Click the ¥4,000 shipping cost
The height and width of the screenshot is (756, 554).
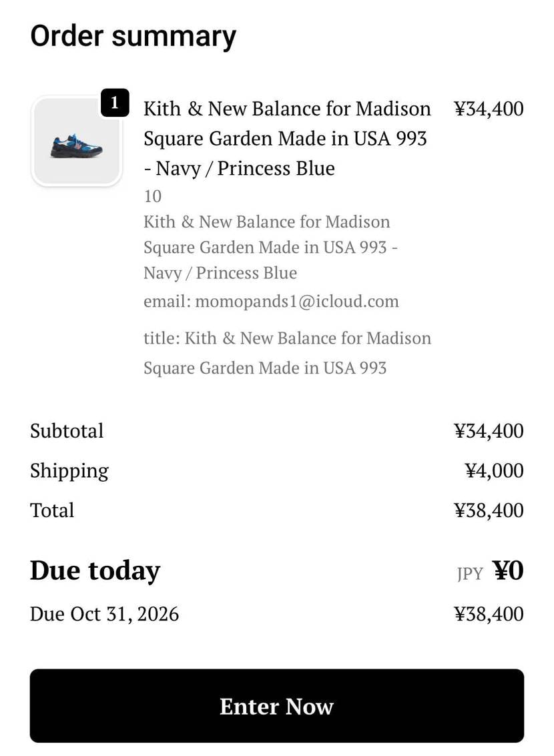[x=494, y=471]
